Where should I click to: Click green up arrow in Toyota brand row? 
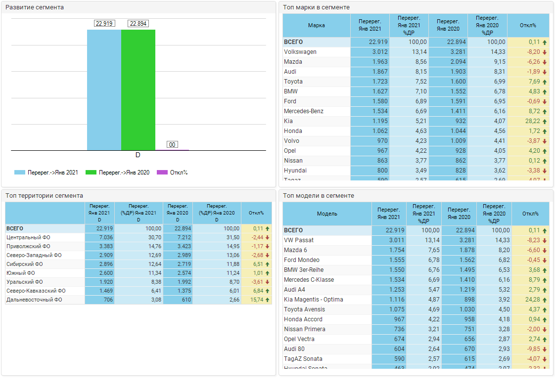click(x=545, y=82)
